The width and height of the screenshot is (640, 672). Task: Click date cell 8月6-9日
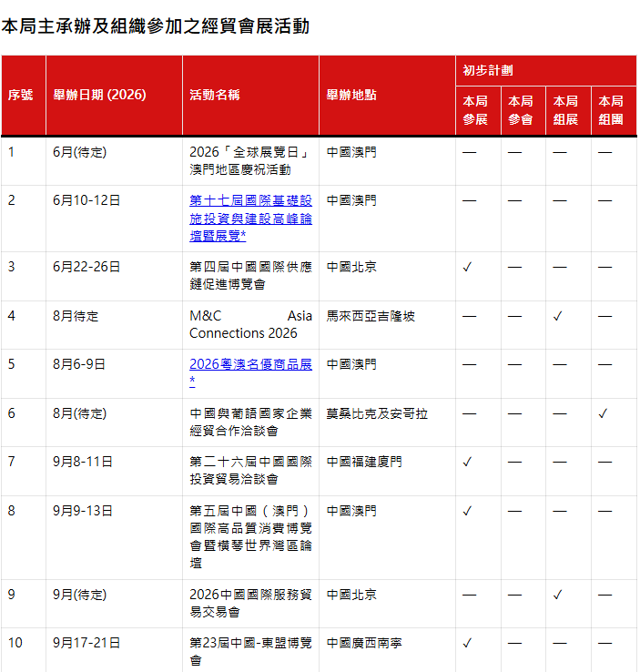[79, 364]
